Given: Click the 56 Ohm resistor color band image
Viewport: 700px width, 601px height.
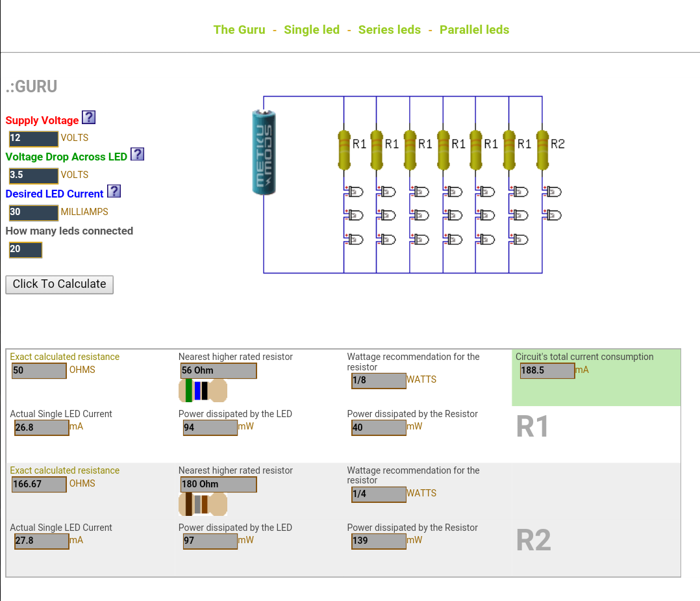Looking at the screenshot, I should tap(203, 391).
